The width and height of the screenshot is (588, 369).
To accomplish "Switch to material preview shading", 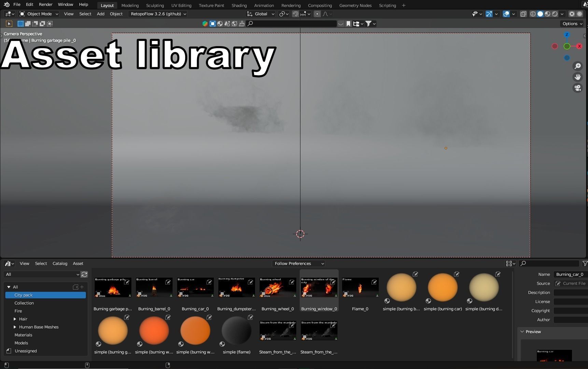I will pos(548,14).
